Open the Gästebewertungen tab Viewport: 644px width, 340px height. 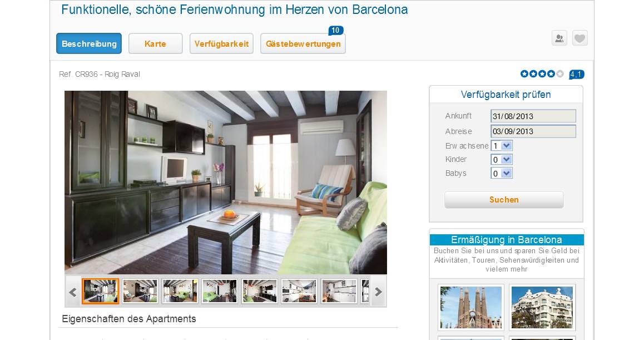(303, 43)
